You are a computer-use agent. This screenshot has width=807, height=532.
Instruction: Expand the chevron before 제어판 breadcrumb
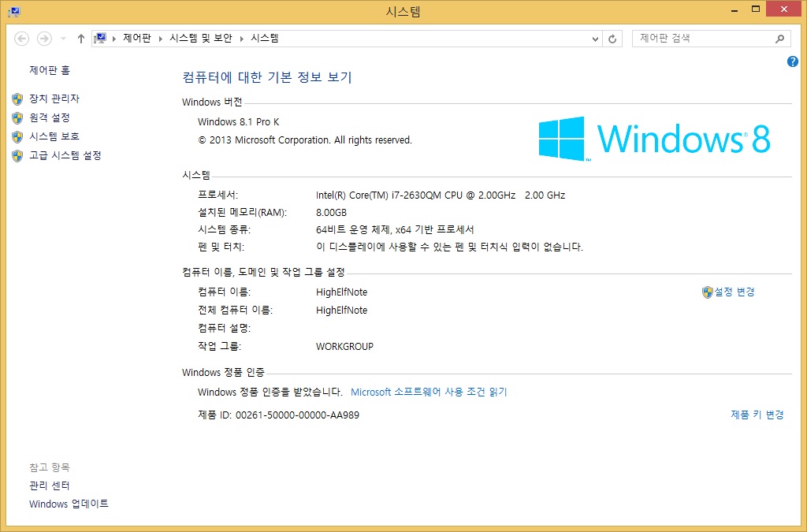pos(113,39)
